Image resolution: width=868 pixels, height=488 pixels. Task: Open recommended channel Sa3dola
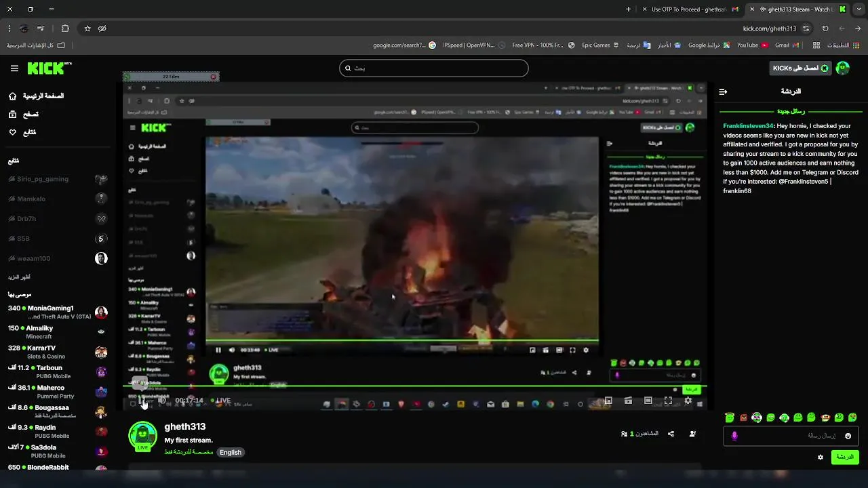tap(58, 451)
